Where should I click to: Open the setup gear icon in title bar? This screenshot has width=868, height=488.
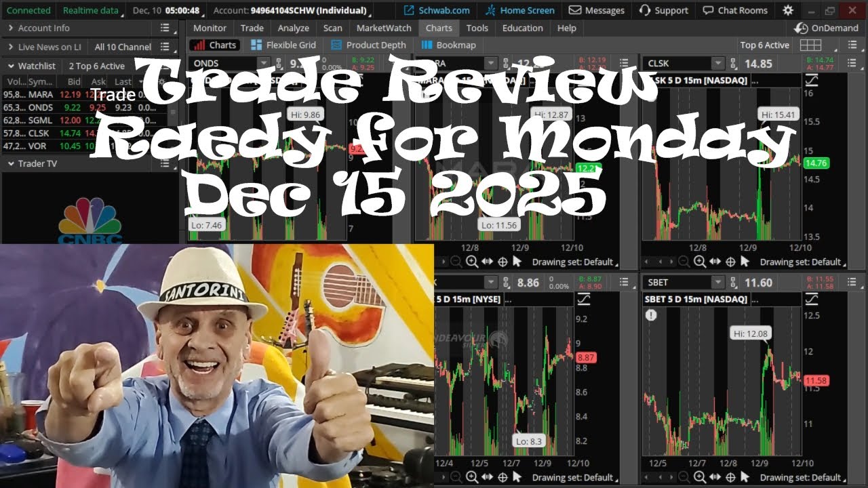point(787,10)
